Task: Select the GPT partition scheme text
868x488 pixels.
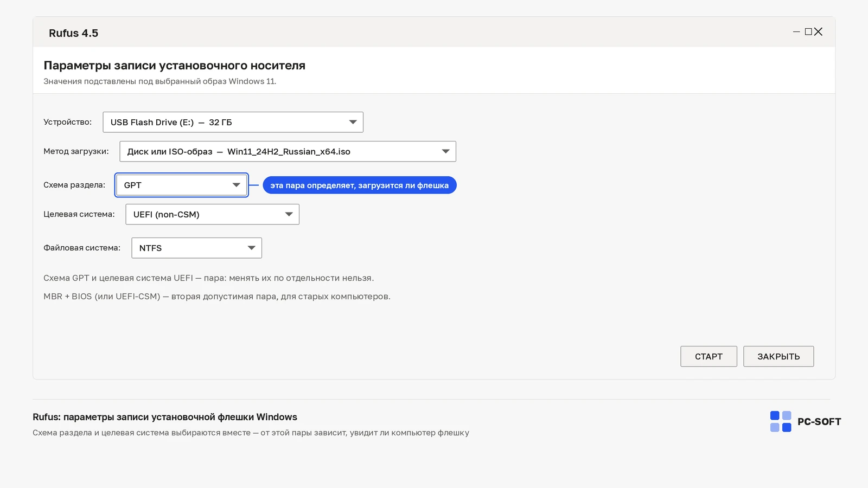Action: click(x=132, y=185)
